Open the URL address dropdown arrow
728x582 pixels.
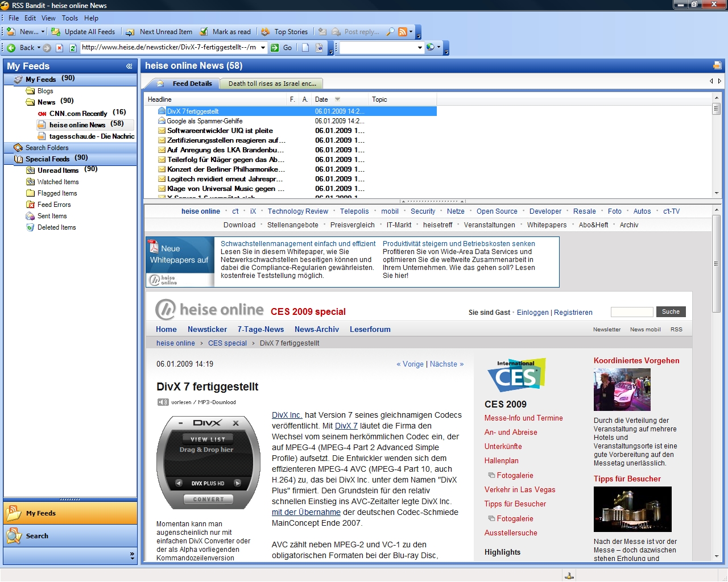tap(263, 48)
